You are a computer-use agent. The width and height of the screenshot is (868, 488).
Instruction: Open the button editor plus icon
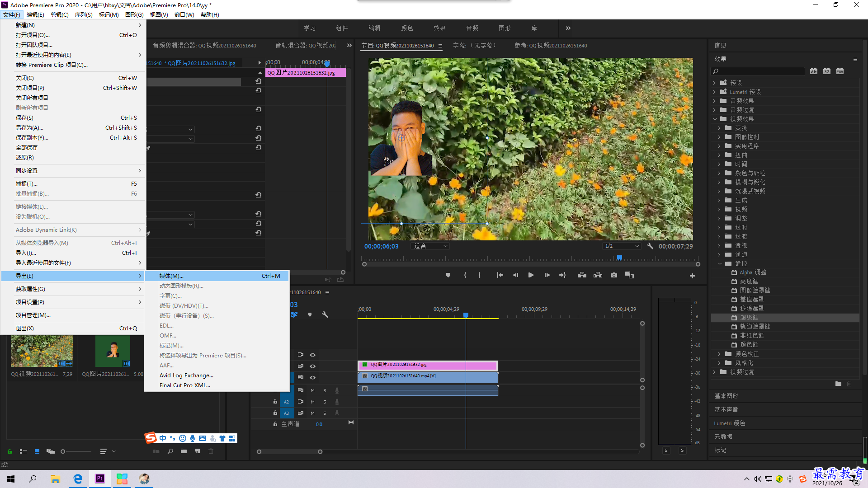692,276
